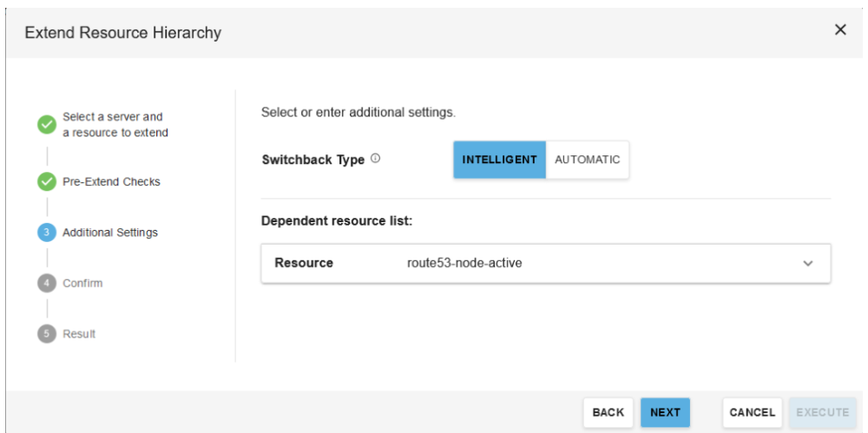This screenshot has height=433, width=868.
Task: Click the Dependent resource list heading
Action: (336, 221)
